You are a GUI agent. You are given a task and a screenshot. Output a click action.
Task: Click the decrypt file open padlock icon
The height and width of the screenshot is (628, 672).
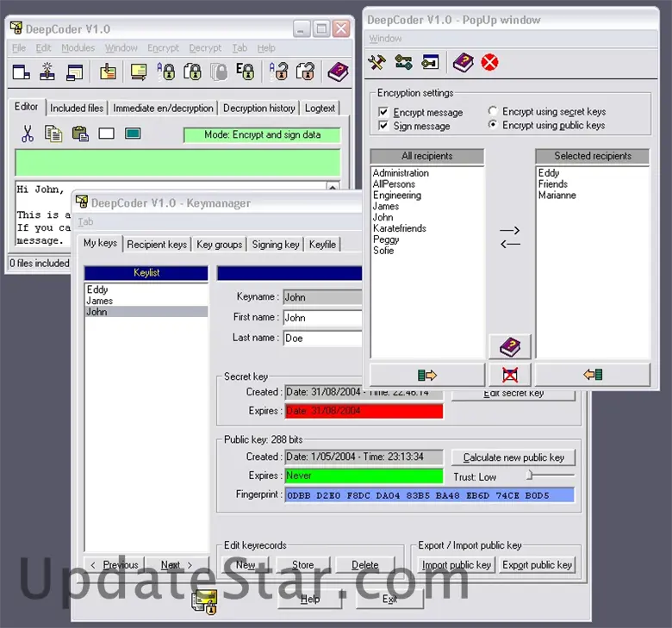pos(305,72)
